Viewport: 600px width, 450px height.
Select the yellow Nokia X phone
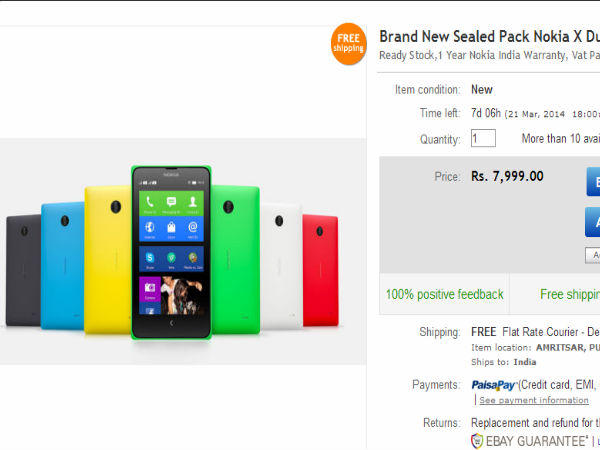pyautogui.click(x=108, y=259)
